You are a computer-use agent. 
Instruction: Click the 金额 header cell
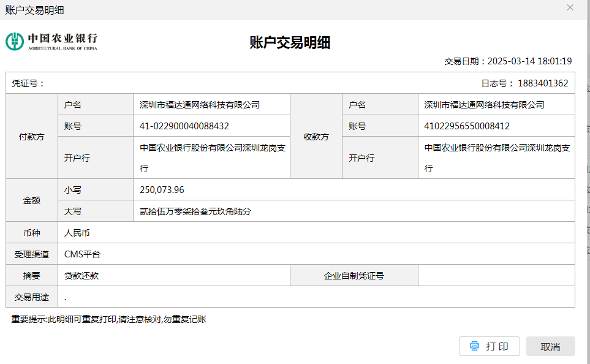(x=32, y=200)
